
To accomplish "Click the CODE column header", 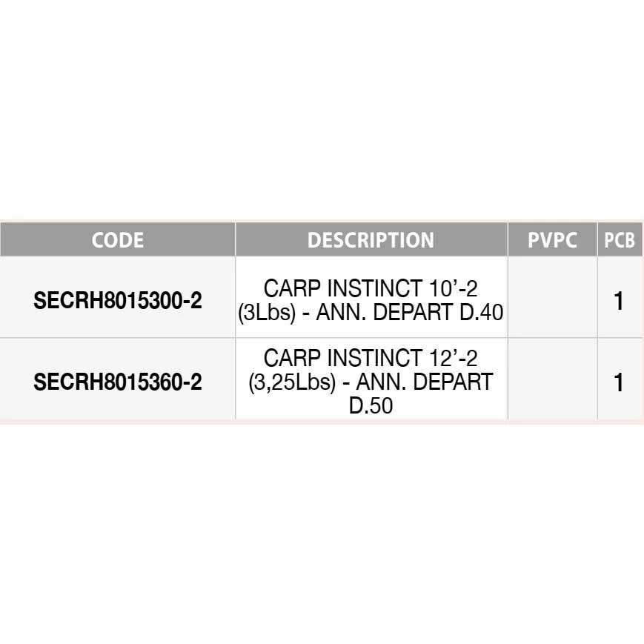I will 117,240.
